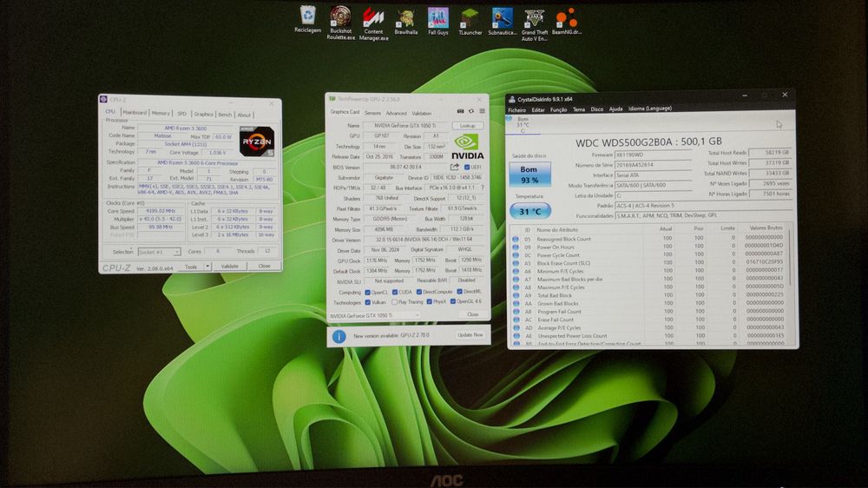
Task: Open the Graphics tab in CPU-Z
Action: tap(203, 114)
